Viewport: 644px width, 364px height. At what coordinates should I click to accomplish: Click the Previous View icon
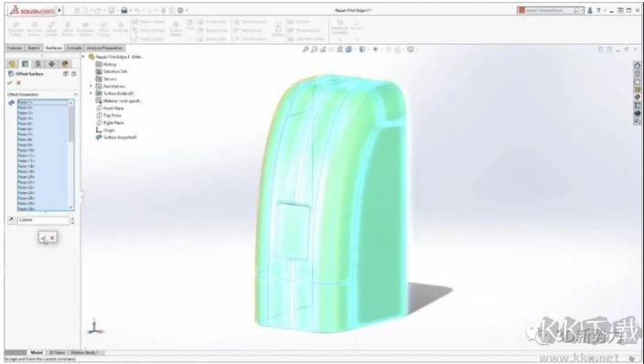[x=323, y=49]
